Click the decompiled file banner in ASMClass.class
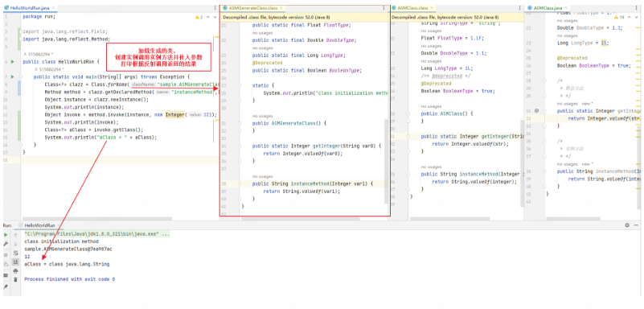This screenshot has width=644, height=309. [457, 18]
